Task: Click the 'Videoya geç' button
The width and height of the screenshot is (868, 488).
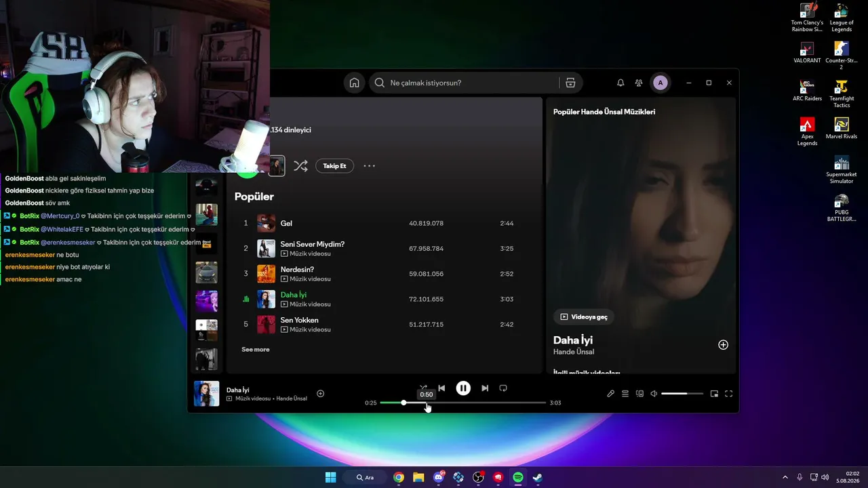Action: [x=584, y=317]
